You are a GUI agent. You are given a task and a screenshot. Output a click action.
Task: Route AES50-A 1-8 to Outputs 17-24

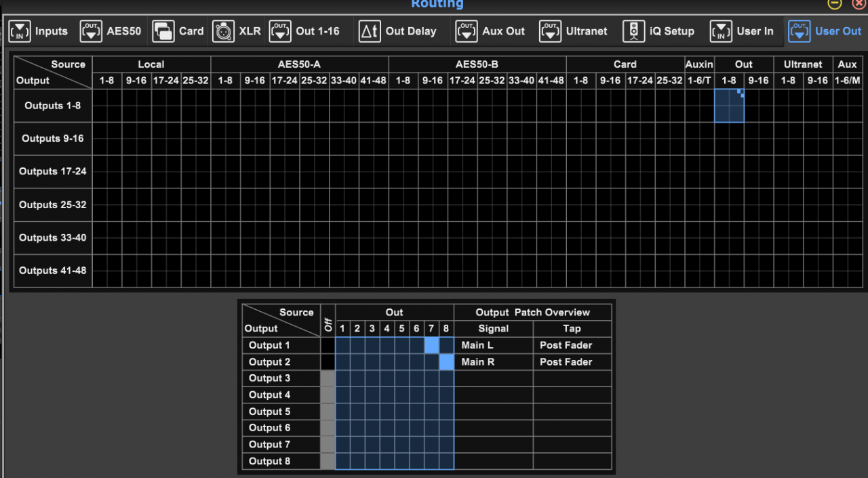click(226, 172)
